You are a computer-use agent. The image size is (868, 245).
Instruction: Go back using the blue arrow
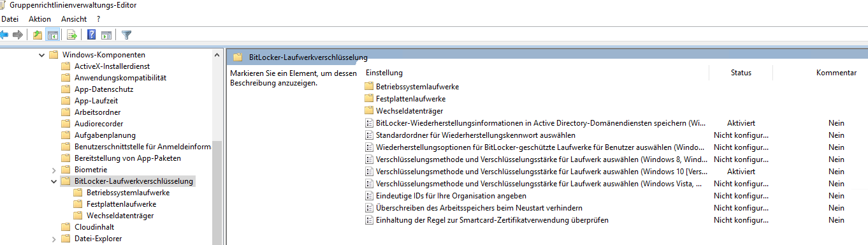[x=4, y=35]
